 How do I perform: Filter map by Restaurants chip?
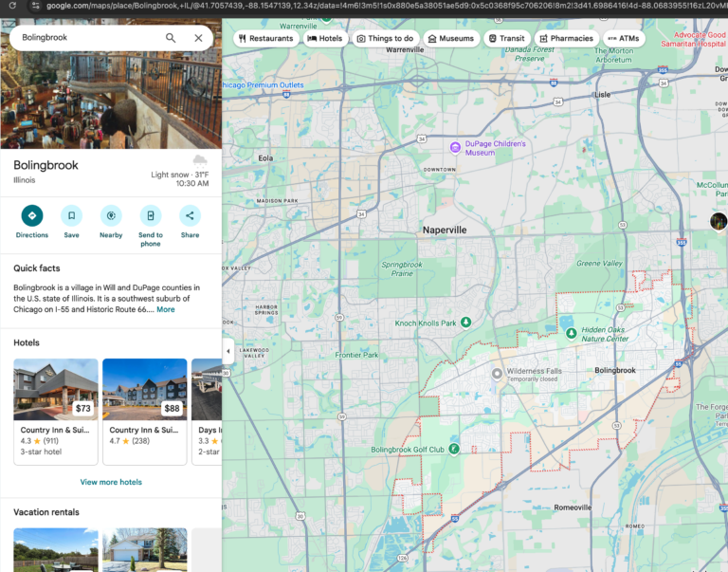coord(265,39)
